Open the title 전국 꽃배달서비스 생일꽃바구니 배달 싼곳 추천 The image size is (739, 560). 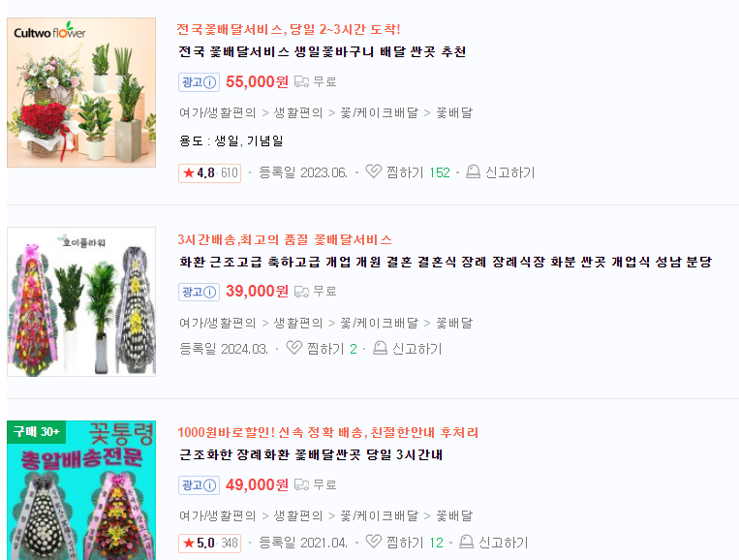[323, 51]
